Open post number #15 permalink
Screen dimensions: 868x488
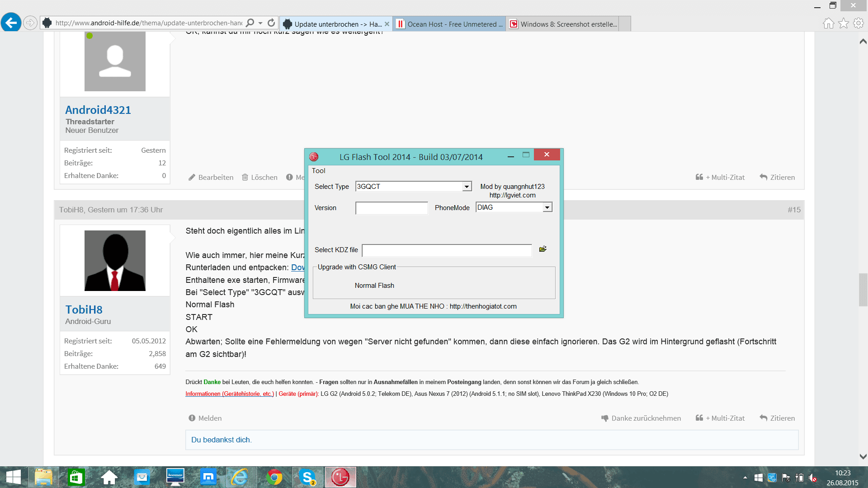coord(794,210)
